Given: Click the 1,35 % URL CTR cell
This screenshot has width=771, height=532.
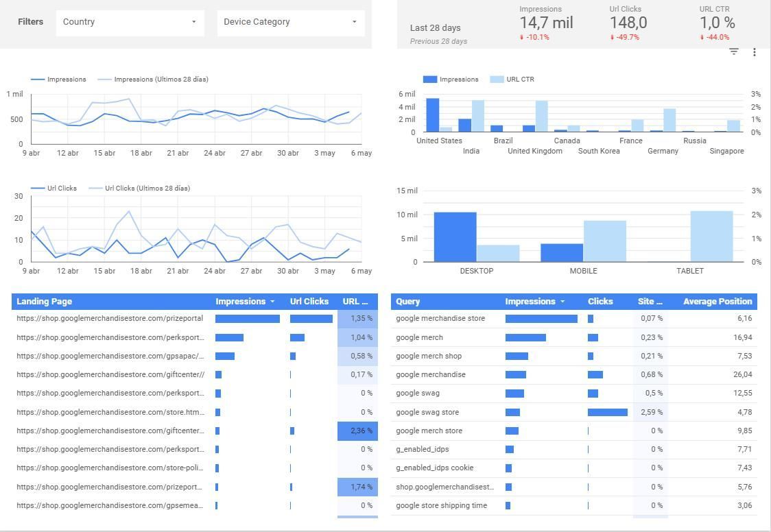Looking at the screenshot, I should tap(357, 318).
